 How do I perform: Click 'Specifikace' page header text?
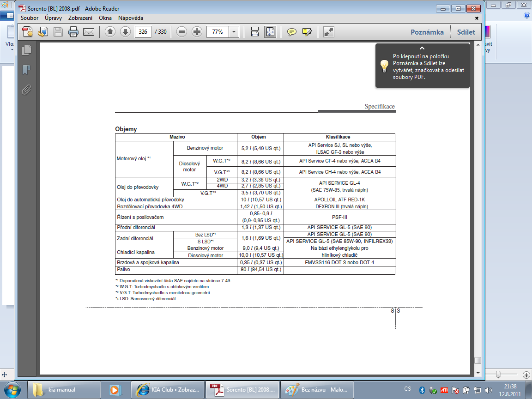(380, 107)
